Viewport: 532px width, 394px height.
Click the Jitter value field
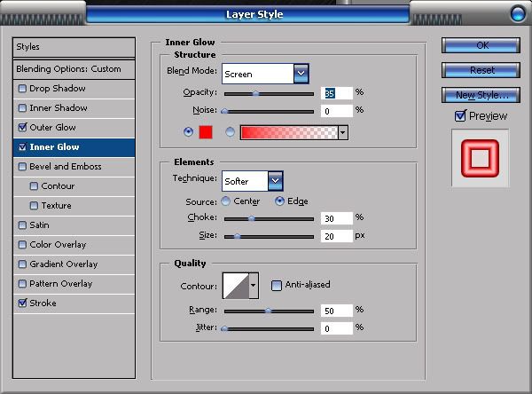coord(337,328)
